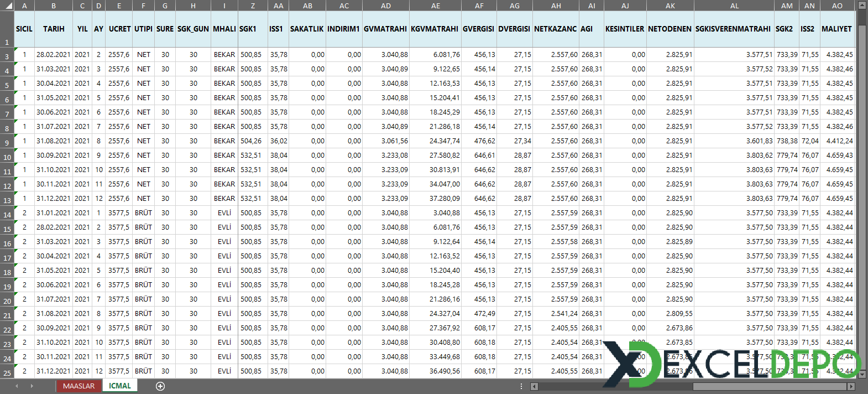The width and height of the screenshot is (868, 394).
Task: Click the SGKISVERENMATRAHI header cell
Action: 734,29
